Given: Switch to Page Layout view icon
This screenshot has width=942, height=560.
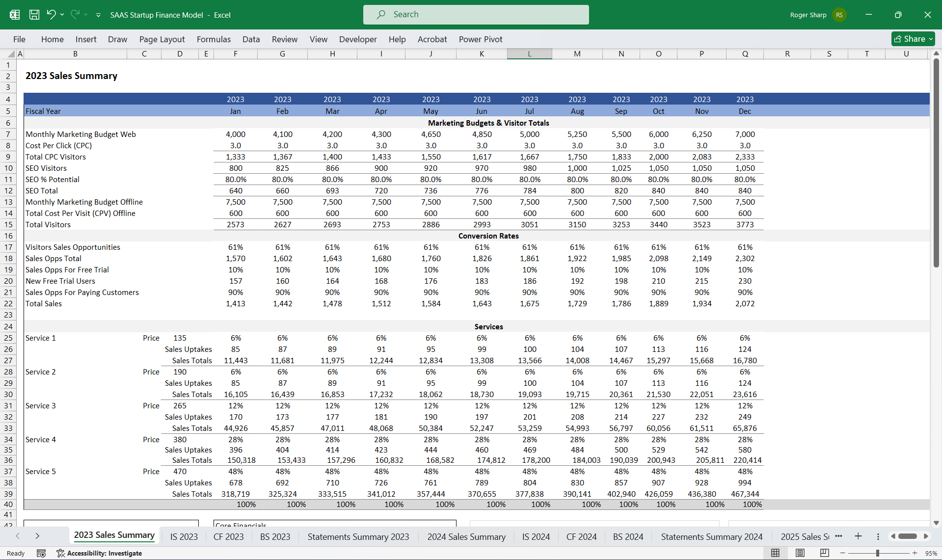Looking at the screenshot, I should click(800, 553).
